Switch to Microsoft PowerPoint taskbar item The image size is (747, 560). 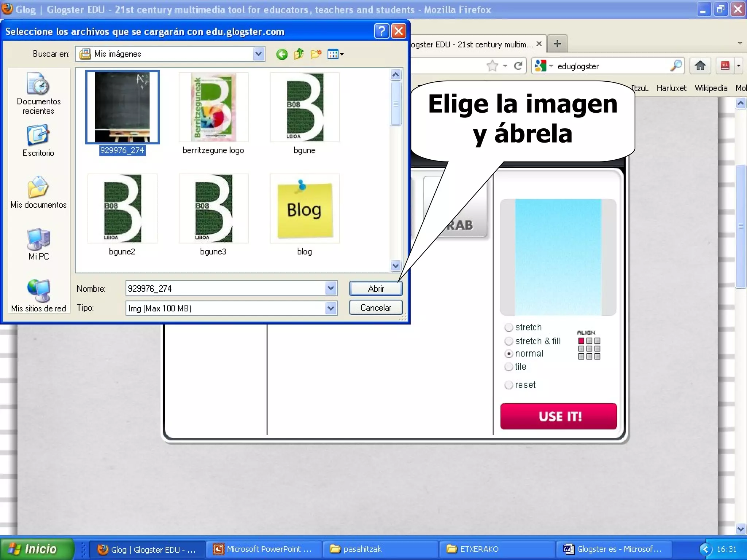(263, 549)
